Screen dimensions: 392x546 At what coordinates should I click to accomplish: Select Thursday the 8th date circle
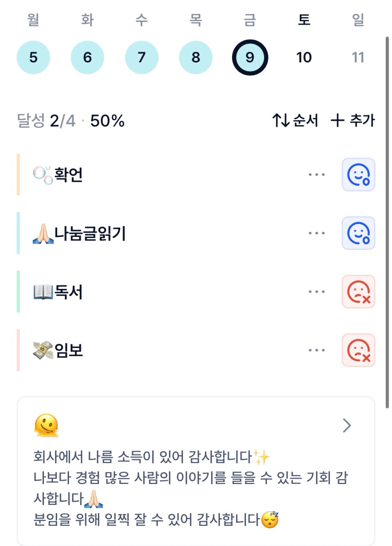pos(196,58)
